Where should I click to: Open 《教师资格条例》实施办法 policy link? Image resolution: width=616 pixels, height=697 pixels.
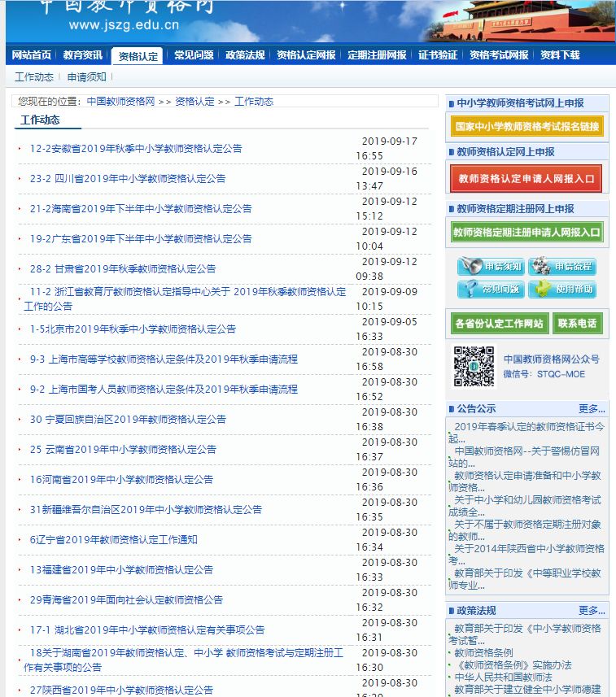tap(513, 665)
